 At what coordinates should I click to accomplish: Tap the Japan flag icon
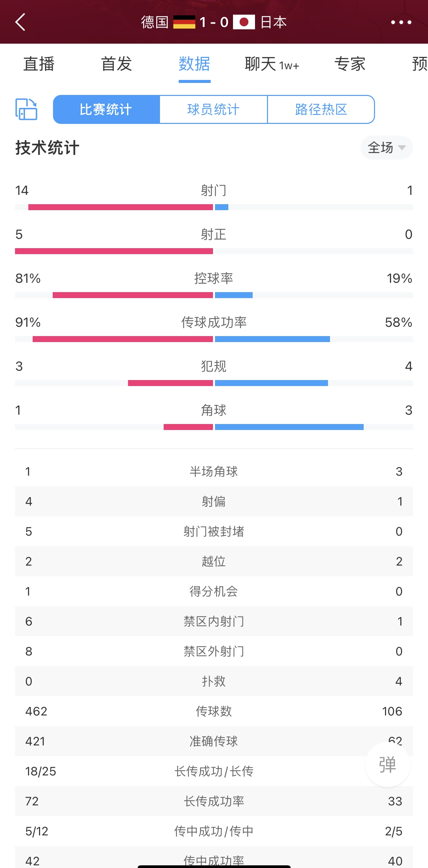coord(244,22)
